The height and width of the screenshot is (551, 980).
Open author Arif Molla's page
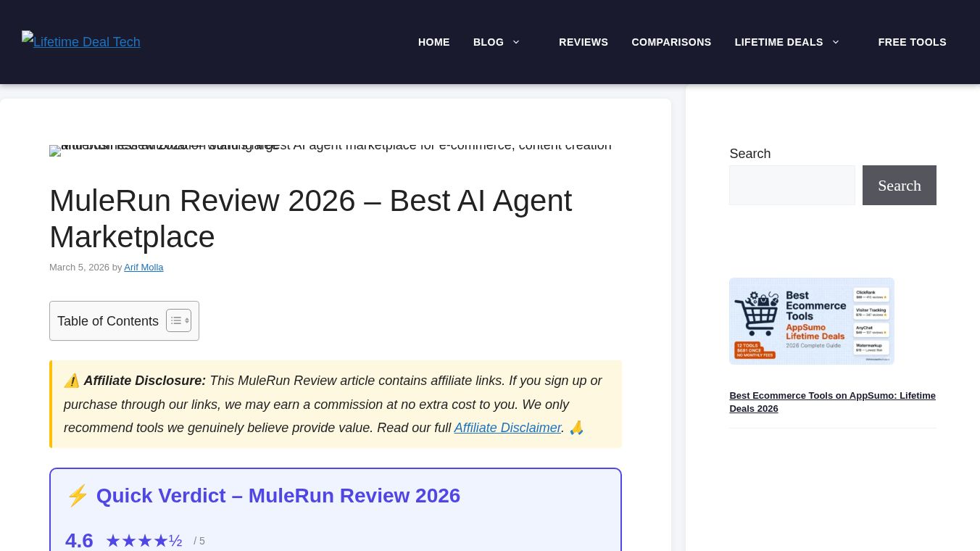tap(144, 268)
